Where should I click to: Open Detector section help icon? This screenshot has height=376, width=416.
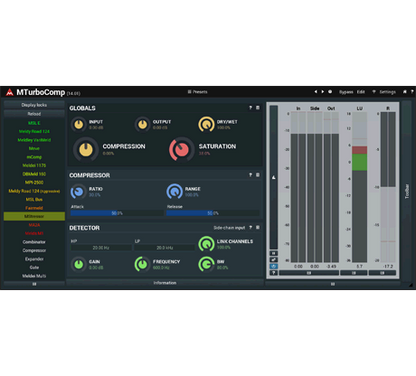[x=250, y=228]
